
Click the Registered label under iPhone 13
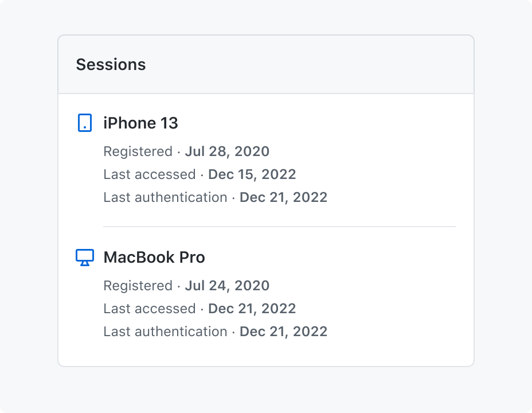(138, 151)
